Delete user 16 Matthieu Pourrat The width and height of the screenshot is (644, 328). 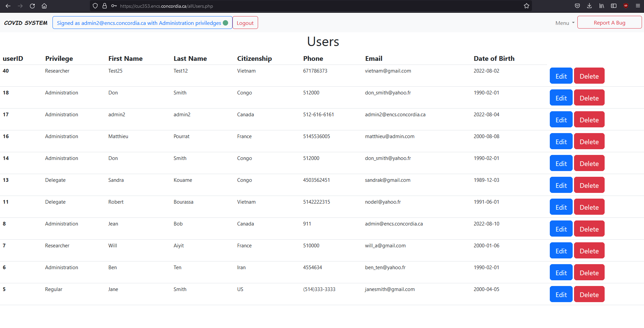[x=589, y=141]
